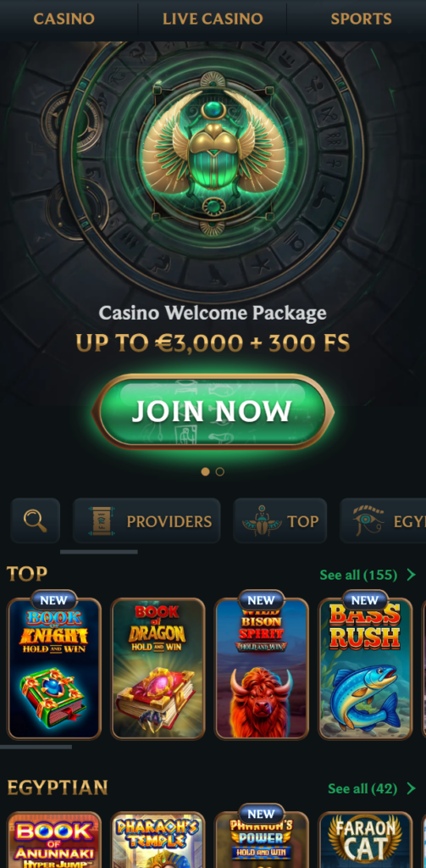Launch Book of Knight Hold and Win
This screenshot has height=868, width=426.
pos(53,668)
